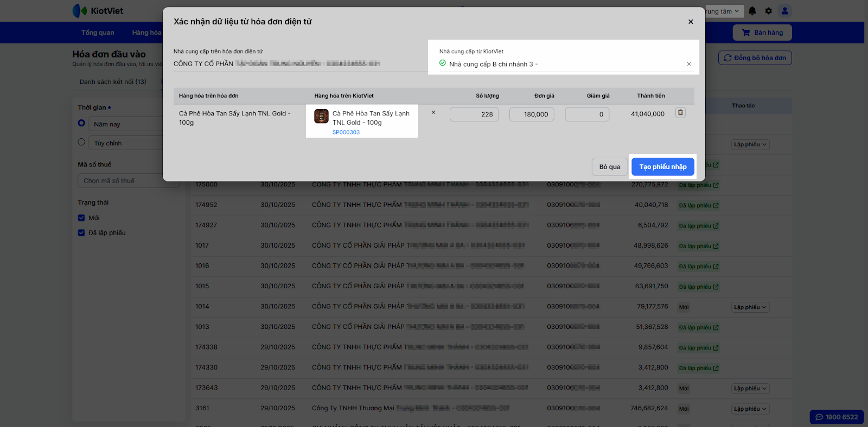868x427 pixels.
Task: Select the "Năm nay" time radio option
Action: [x=81, y=124]
